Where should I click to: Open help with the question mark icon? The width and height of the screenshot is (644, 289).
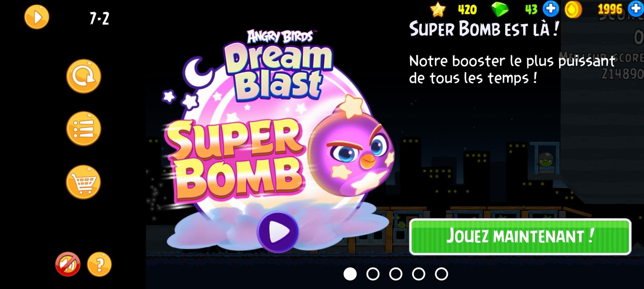pyautogui.click(x=99, y=264)
